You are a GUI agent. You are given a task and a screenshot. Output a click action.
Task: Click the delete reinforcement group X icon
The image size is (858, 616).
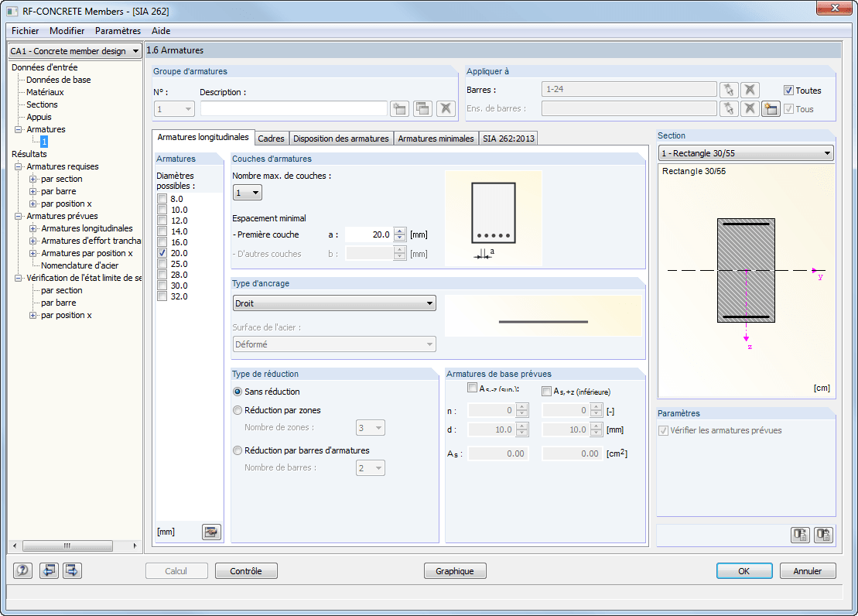446,108
